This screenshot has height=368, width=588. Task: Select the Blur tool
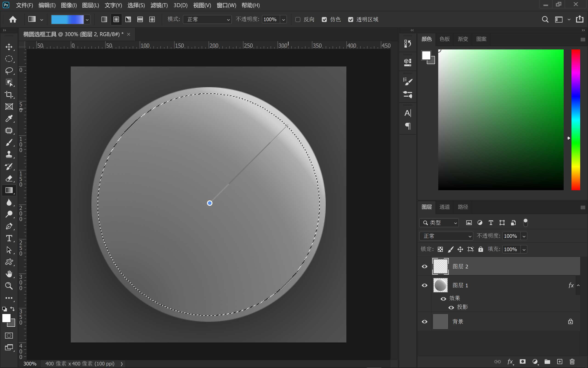pyautogui.click(x=9, y=202)
